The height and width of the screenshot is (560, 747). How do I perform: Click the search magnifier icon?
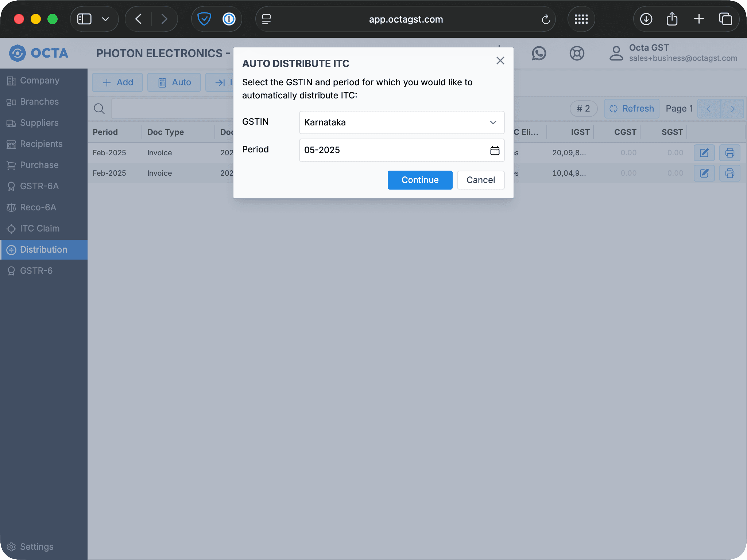(x=99, y=109)
